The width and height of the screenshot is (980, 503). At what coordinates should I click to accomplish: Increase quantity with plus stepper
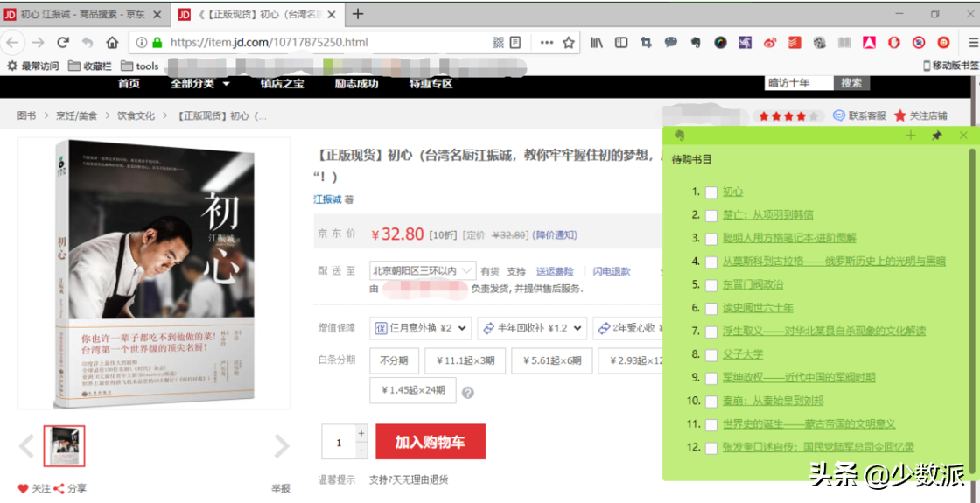[x=360, y=433]
